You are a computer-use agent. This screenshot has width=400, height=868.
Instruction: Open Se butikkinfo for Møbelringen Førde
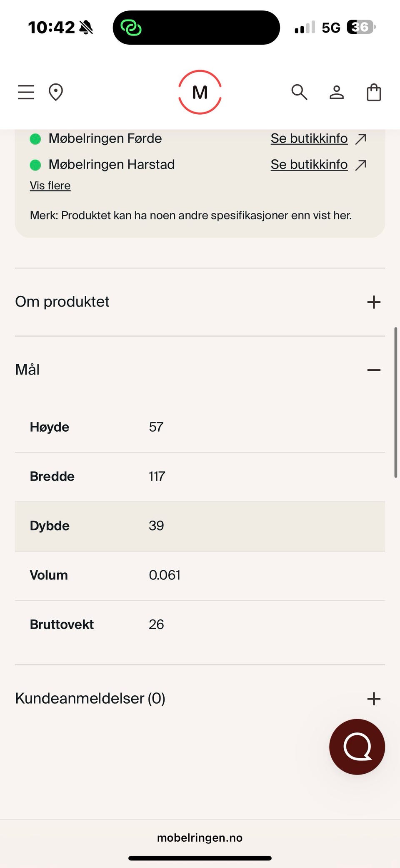click(x=309, y=138)
